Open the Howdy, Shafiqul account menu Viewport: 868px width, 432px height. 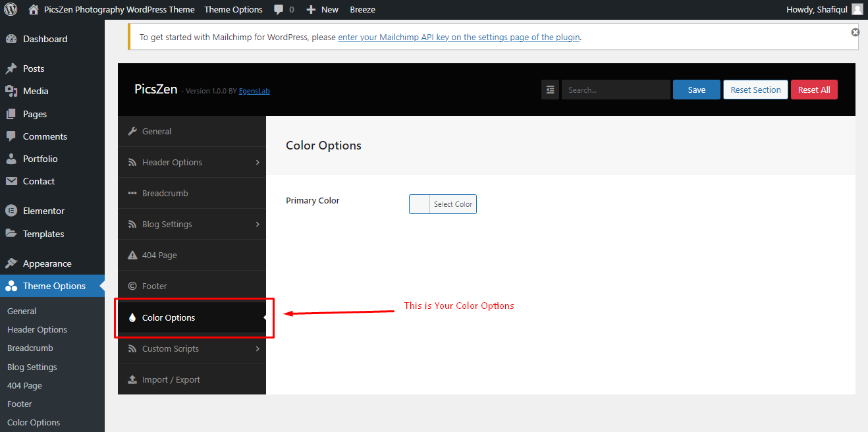(824, 9)
